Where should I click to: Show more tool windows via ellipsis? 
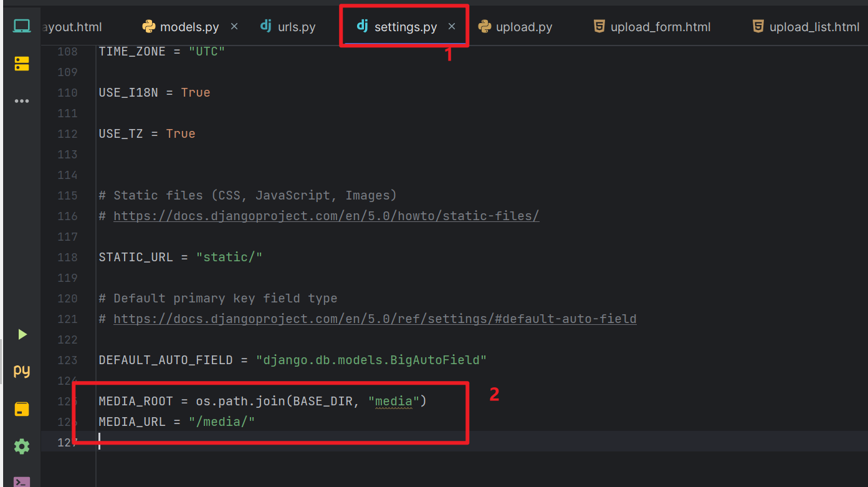(x=22, y=101)
